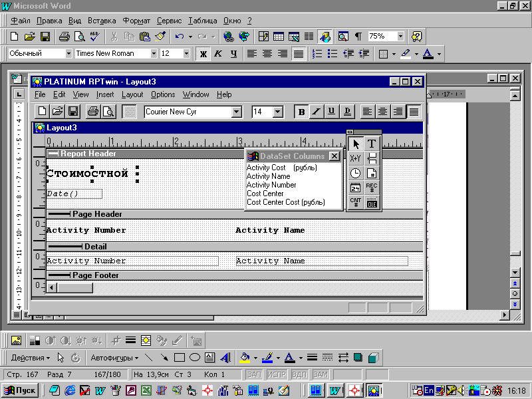Click the Пуск Start button

click(20, 390)
